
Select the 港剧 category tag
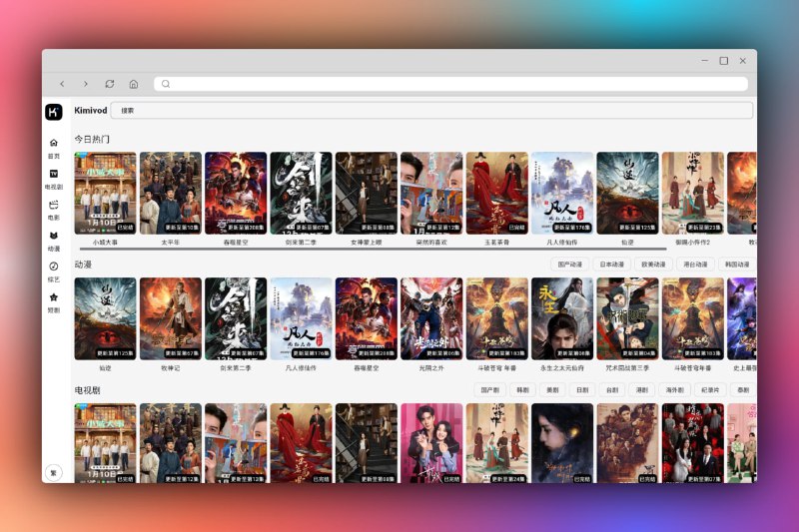[x=642, y=390]
